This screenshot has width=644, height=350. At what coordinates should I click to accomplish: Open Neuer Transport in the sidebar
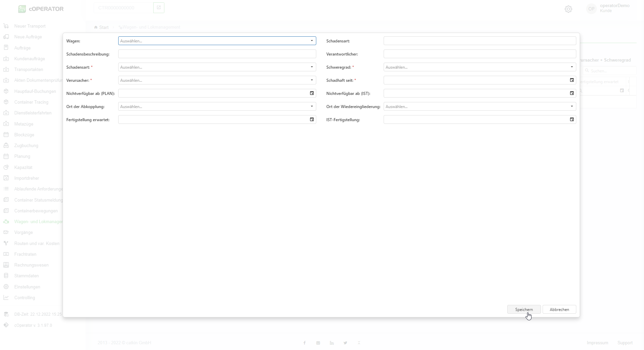pyautogui.click(x=30, y=26)
